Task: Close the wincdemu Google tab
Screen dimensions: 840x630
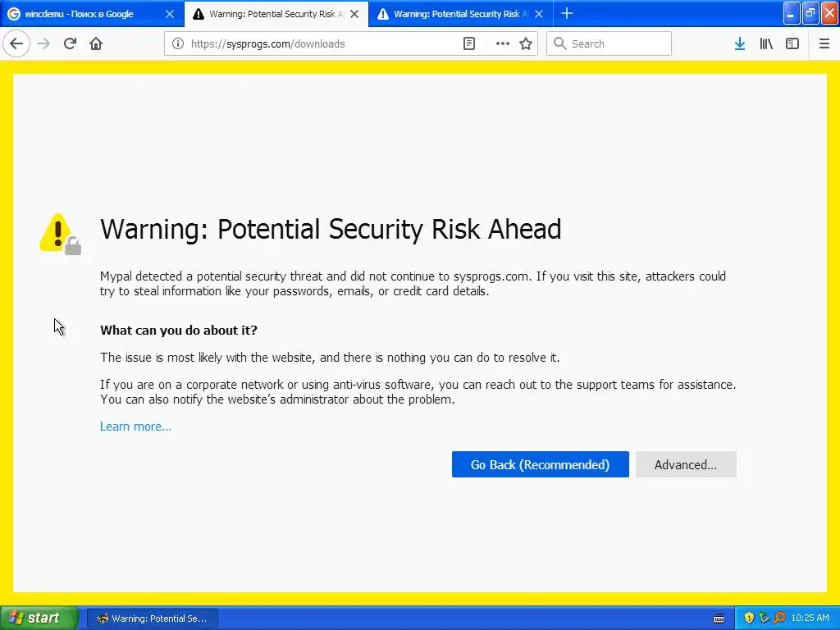Action: click(170, 14)
